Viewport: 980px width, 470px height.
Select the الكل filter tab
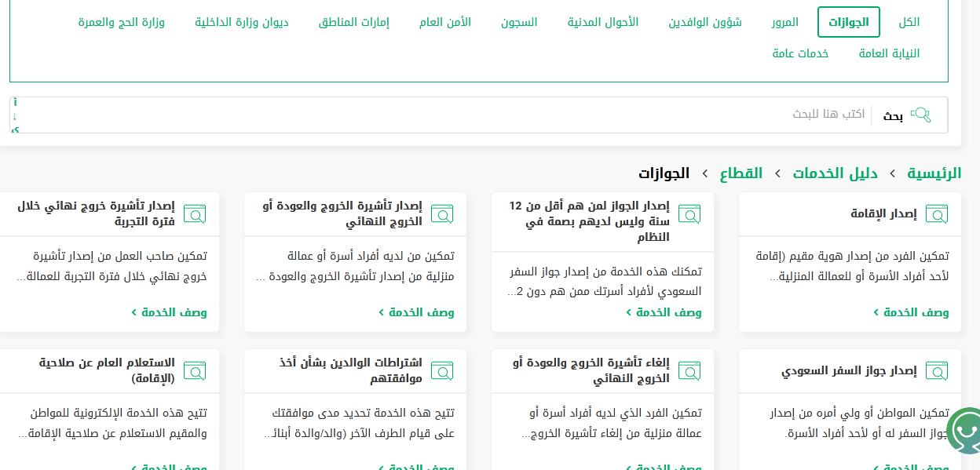click(909, 22)
